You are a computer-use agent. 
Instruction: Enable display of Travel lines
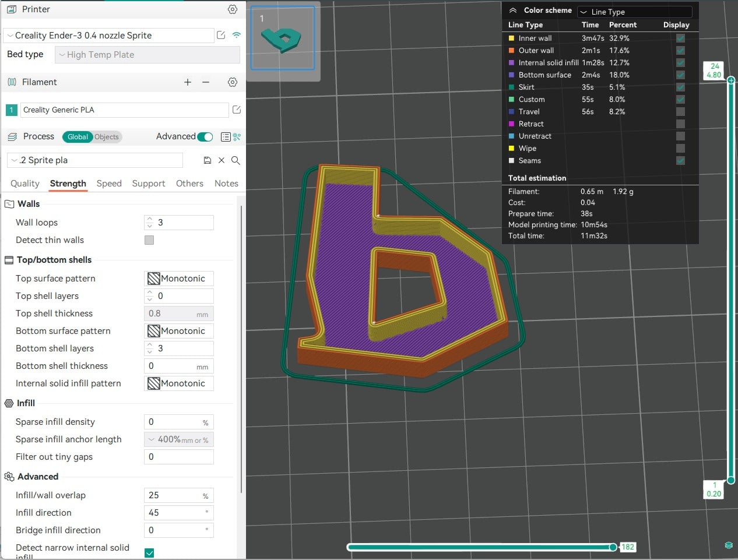[x=680, y=111]
